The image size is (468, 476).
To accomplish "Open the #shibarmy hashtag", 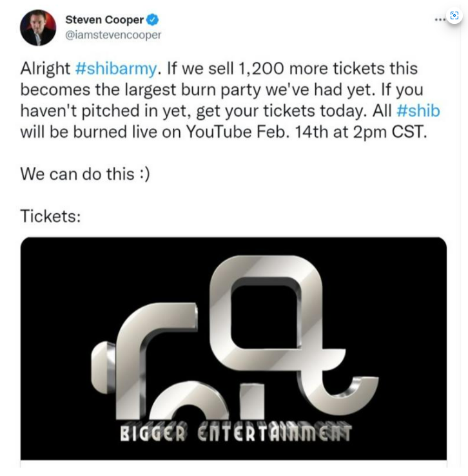I will click(x=116, y=68).
